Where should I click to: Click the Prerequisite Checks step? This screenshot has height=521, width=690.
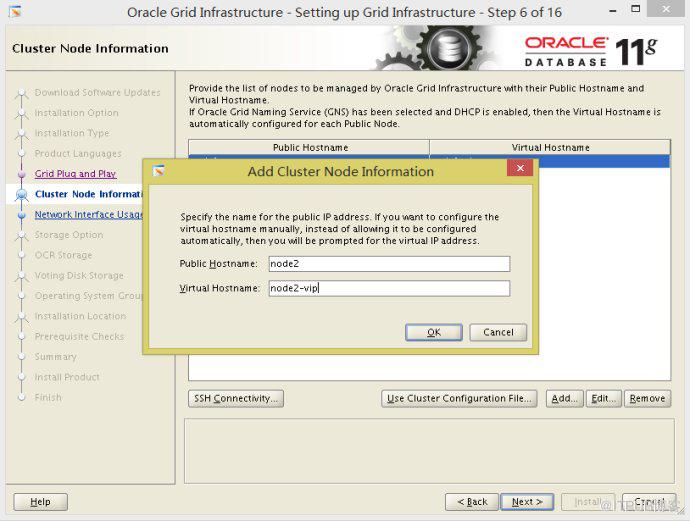pos(79,336)
